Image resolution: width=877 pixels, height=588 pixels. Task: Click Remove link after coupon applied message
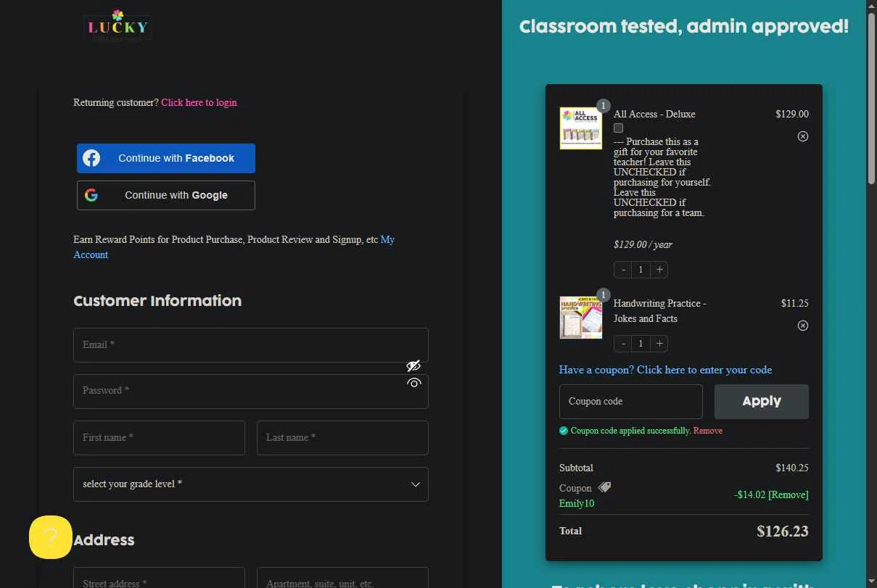[x=708, y=431]
